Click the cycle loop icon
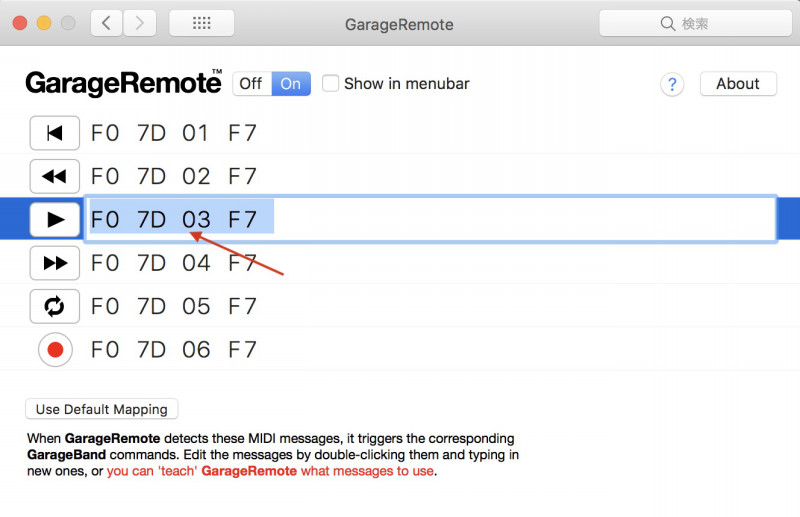 click(54, 306)
